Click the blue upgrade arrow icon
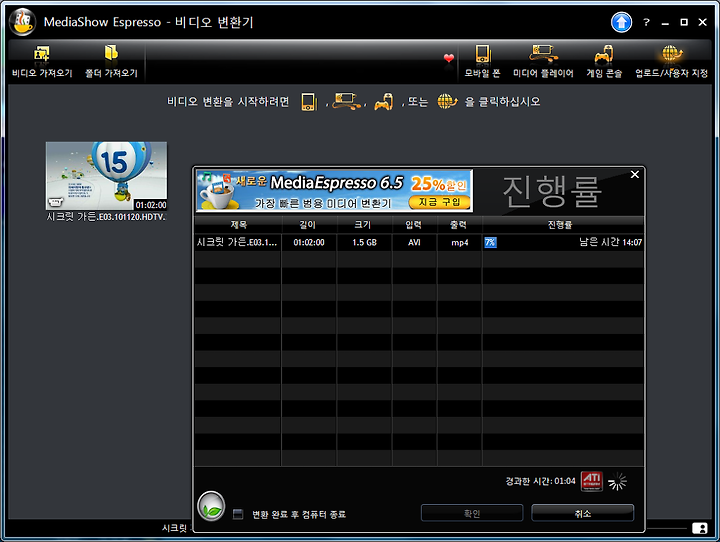 pyautogui.click(x=621, y=22)
